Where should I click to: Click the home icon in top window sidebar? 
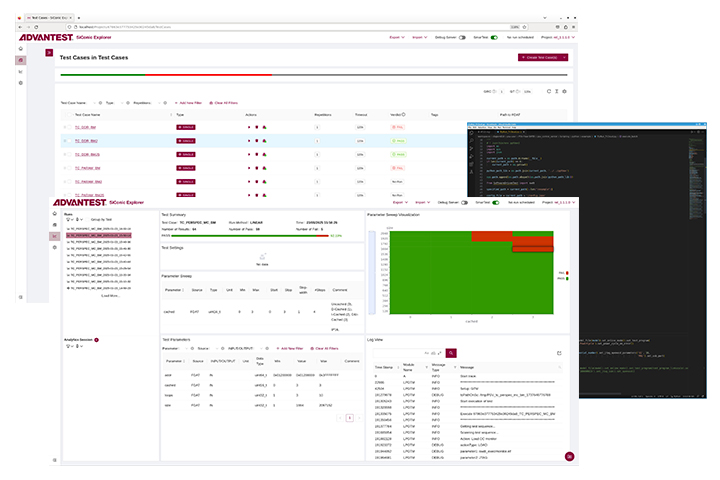pyautogui.click(x=20, y=49)
